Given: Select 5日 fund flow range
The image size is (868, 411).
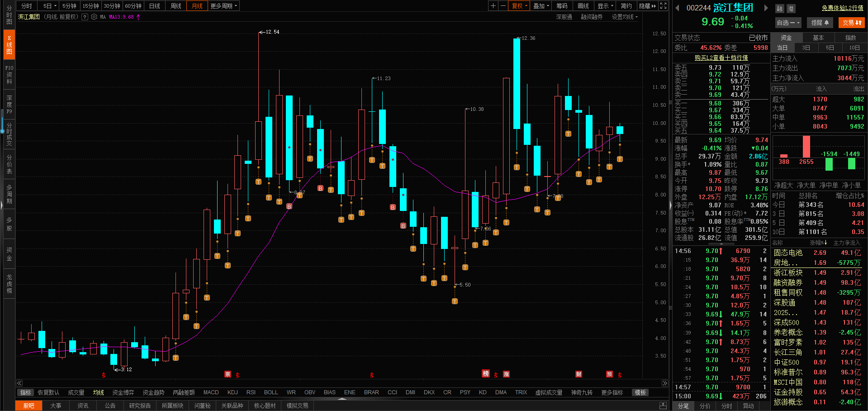Looking at the screenshot, I should point(830,48).
